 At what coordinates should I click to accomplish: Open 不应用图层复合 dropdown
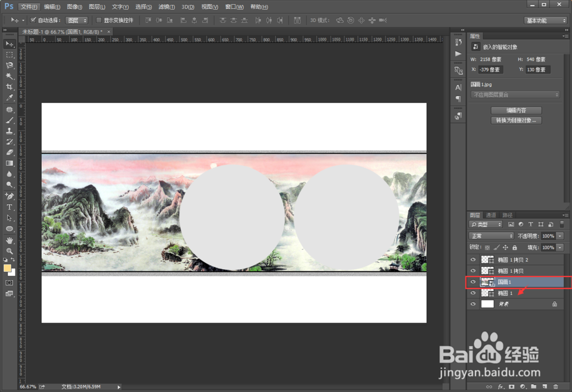[515, 95]
